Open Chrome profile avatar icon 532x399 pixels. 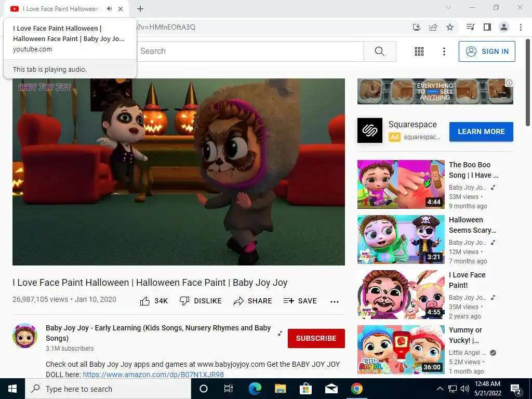[x=504, y=27]
